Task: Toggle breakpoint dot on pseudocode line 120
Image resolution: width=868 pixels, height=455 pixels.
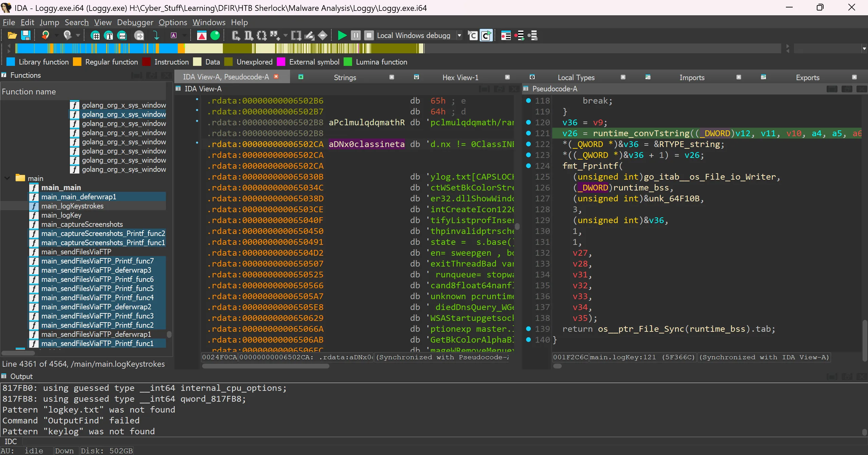Action: coord(528,123)
